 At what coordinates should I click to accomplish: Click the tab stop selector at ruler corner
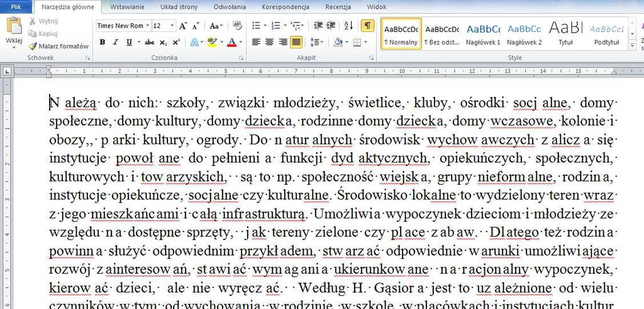tap(6, 72)
